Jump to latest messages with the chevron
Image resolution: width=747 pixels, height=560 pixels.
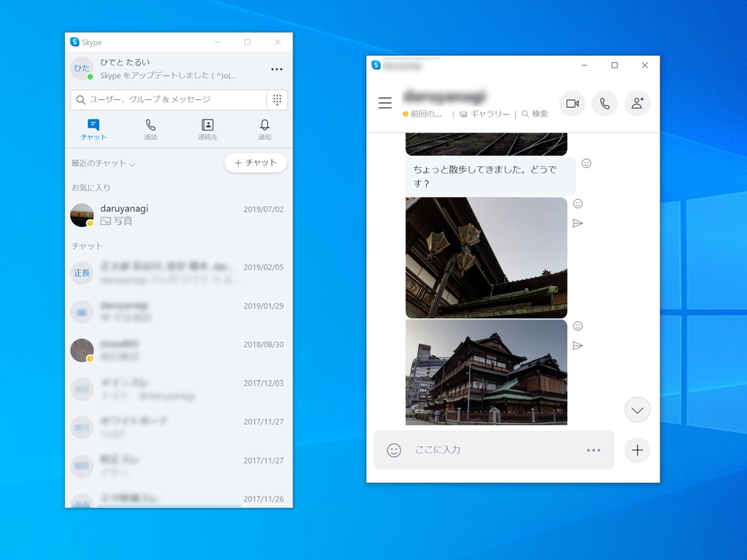[638, 410]
